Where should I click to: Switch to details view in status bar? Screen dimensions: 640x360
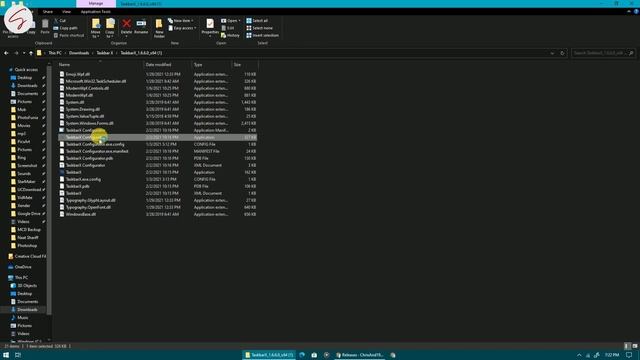tap(627, 346)
